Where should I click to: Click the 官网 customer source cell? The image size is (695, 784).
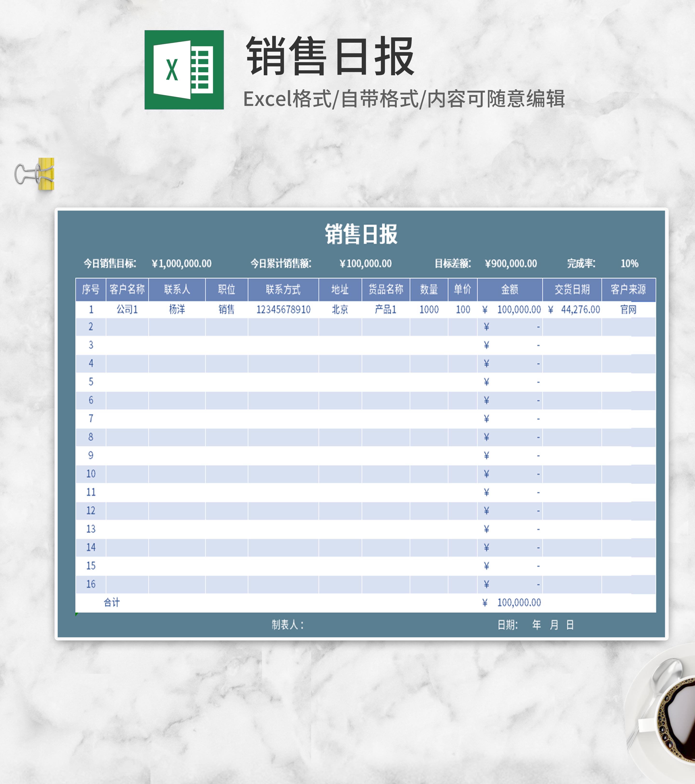point(628,309)
